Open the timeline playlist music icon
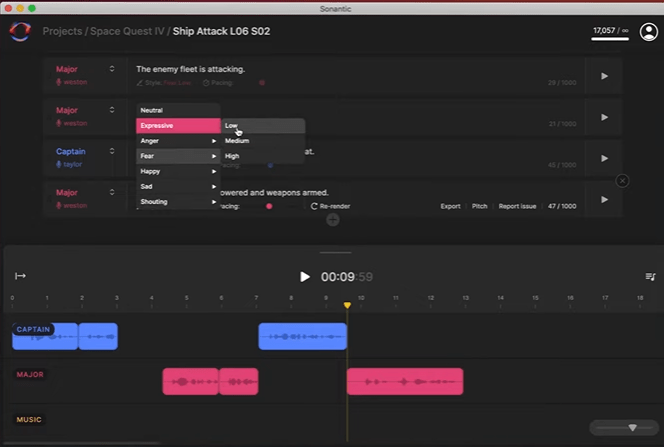Viewport: 664px width, 447px height. coord(650,276)
